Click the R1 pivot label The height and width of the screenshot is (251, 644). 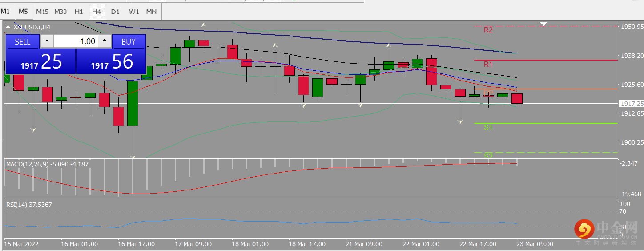(488, 64)
